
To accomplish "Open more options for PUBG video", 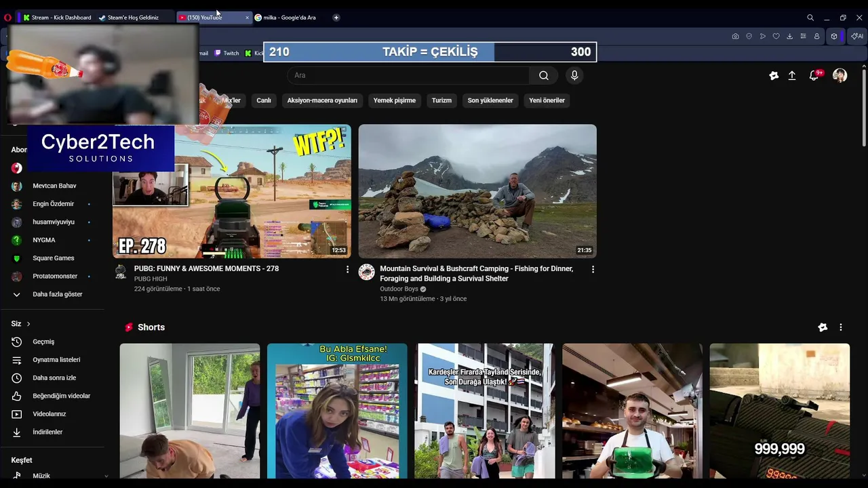I will coord(347,269).
